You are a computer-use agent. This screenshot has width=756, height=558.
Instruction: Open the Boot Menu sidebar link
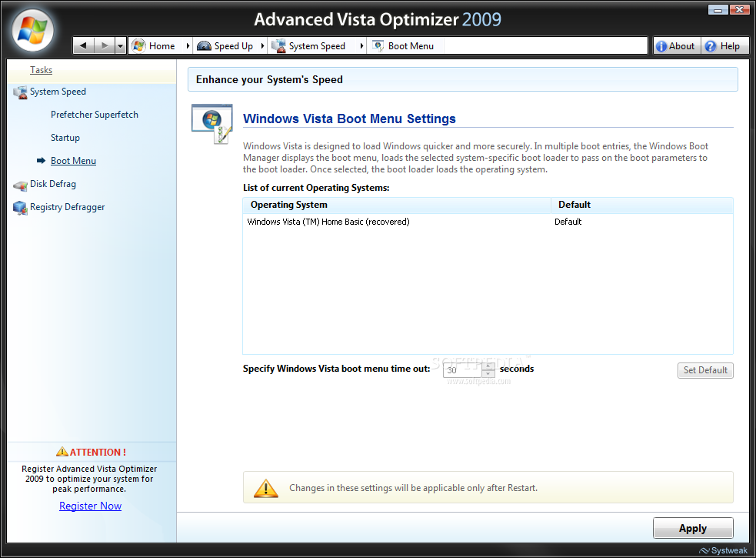[x=73, y=161]
